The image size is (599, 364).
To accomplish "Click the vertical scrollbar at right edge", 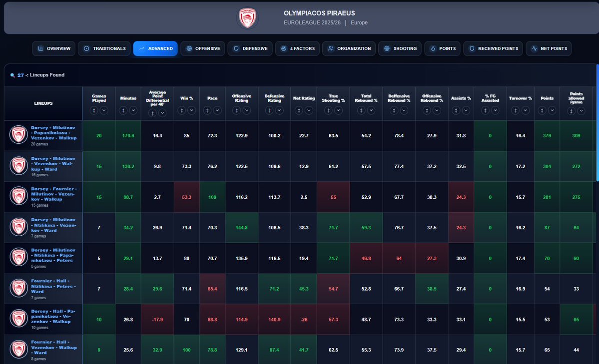I will click(597, 123).
